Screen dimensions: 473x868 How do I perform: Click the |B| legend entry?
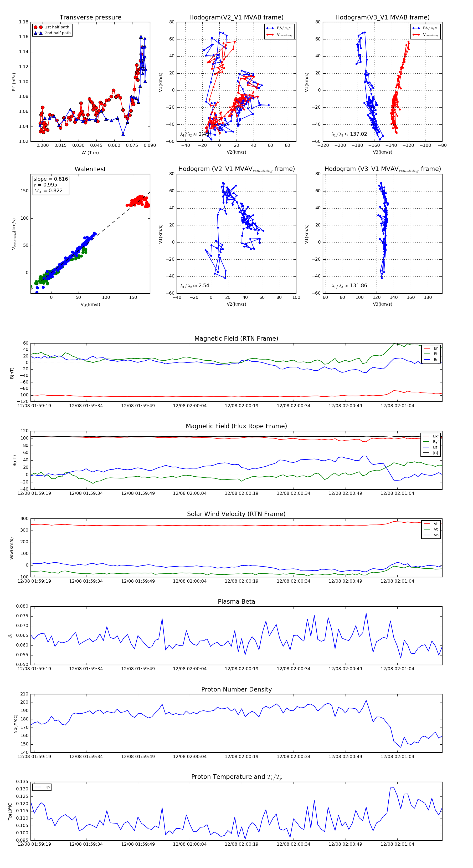coord(431,453)
